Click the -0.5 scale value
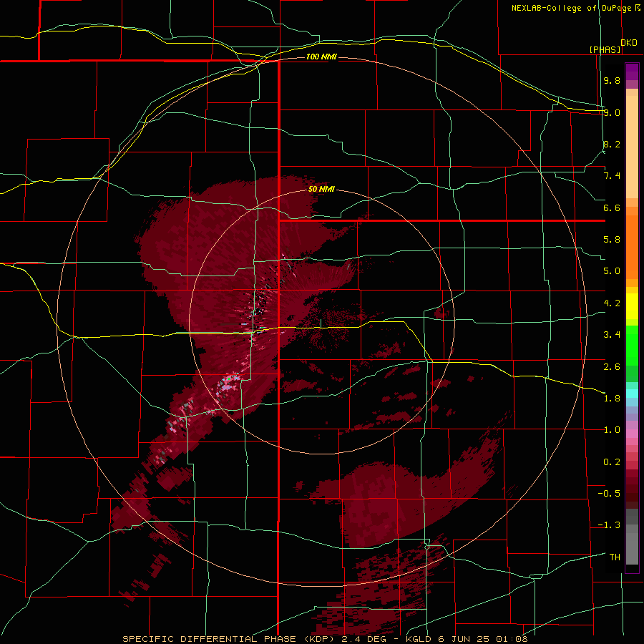This screenshot has height=644, width=644. coord(609,494)
